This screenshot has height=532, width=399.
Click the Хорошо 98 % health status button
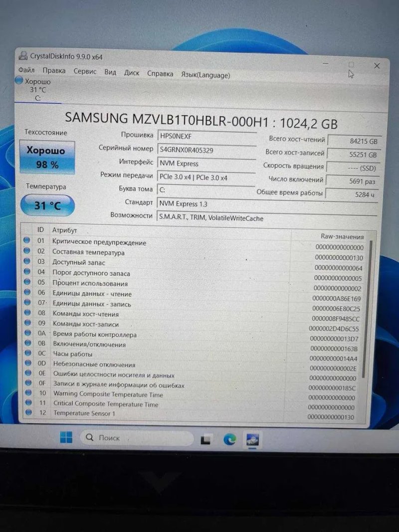coord(47,158)
